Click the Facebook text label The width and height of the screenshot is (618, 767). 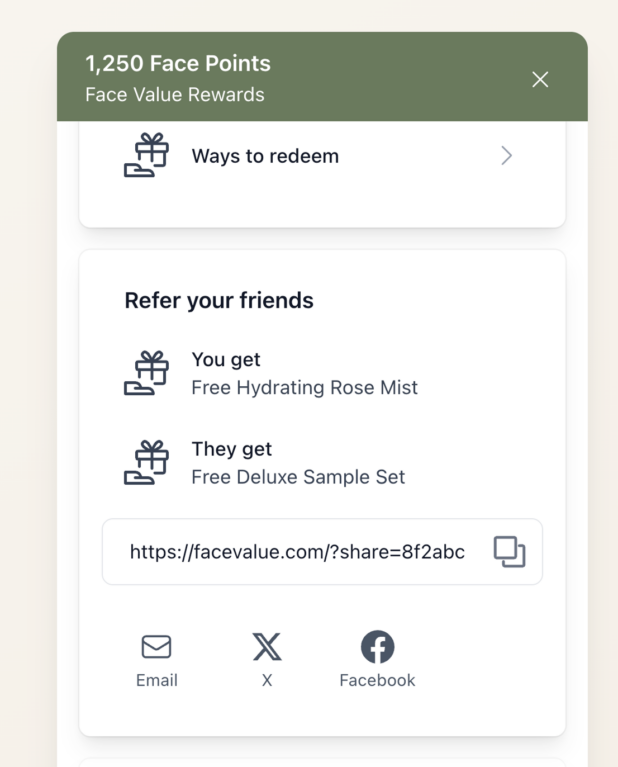tap(377, 680)
